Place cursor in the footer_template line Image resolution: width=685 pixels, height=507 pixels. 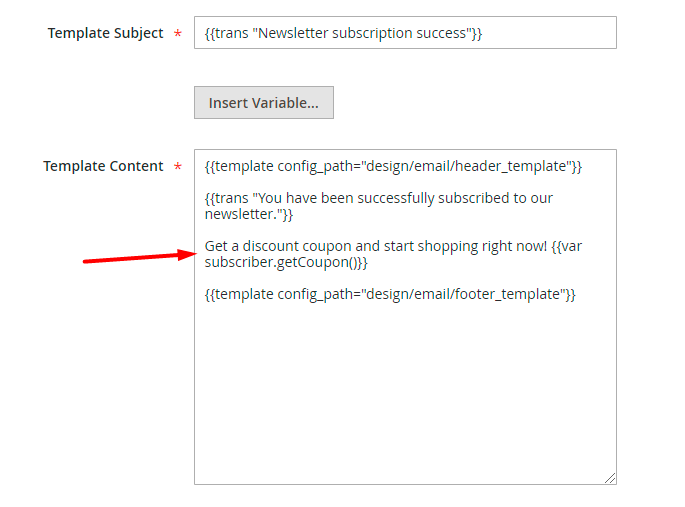[390, 294]
